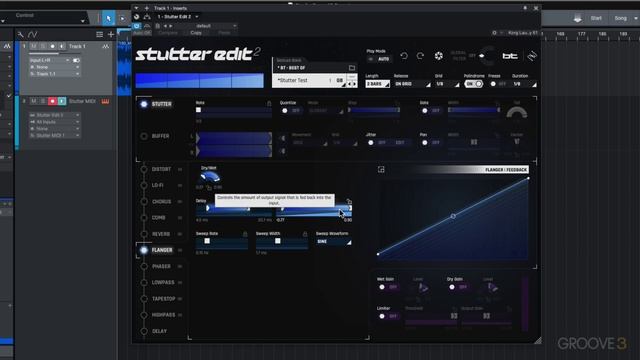Select the Phaser effect module
The image size is (640, 360).
[161, 267]
